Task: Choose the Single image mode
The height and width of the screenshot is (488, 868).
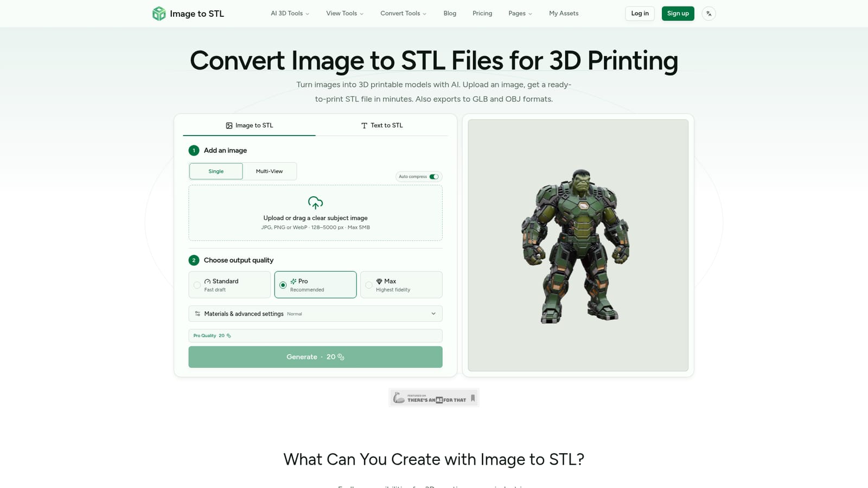Action: [216, 171]
